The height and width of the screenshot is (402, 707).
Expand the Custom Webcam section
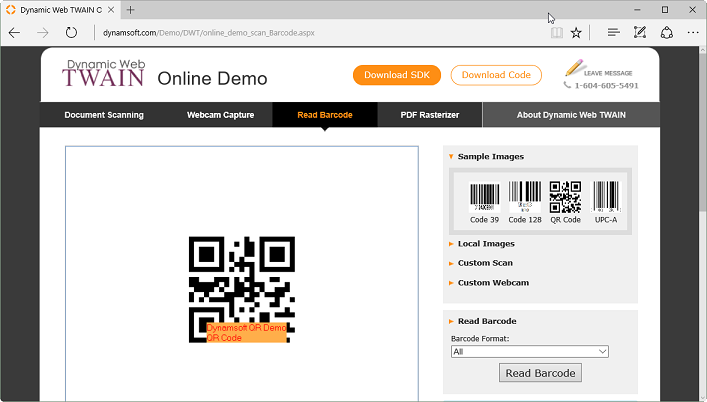tap(493, 283)
